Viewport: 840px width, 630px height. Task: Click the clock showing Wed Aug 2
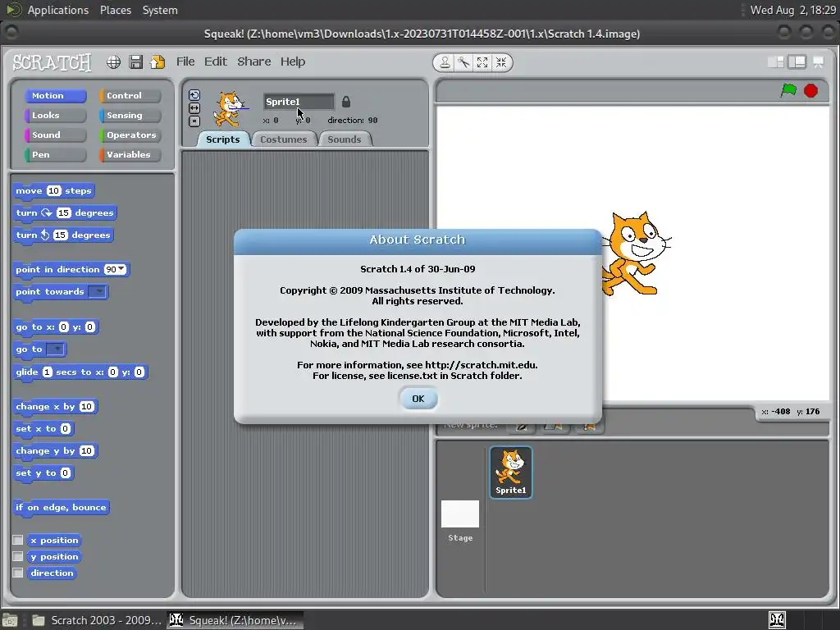click(793, 10)
